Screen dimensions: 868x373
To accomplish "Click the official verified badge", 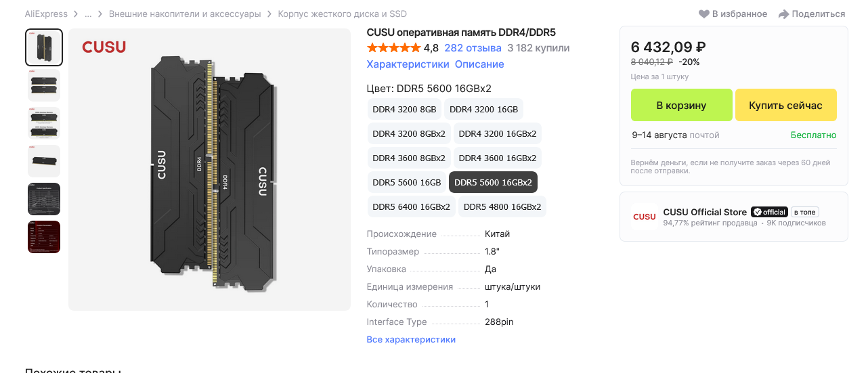I will point(769,212).
